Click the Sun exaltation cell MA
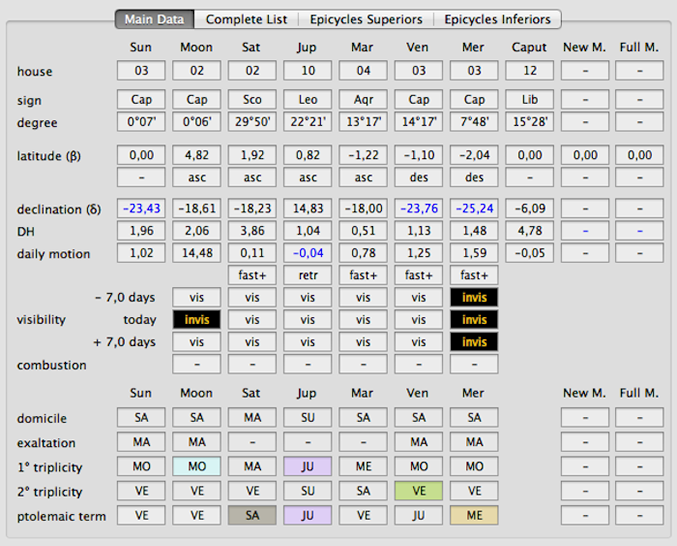 pyautogui.click(x=141, y=442)
